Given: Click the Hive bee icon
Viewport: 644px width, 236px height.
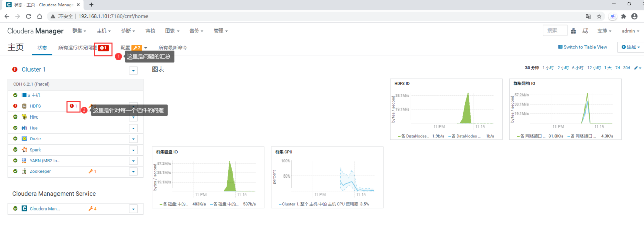Looking at the screenshot, I should coord(24,117).
